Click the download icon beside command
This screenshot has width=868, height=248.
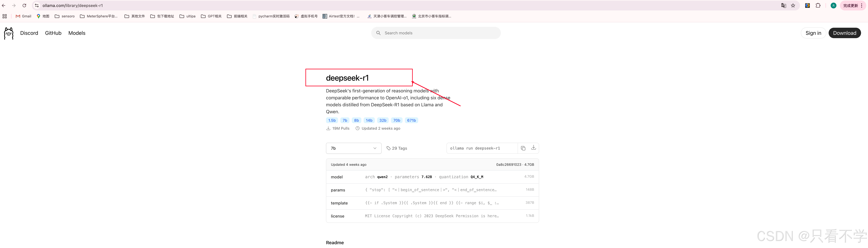pos(533,148)
